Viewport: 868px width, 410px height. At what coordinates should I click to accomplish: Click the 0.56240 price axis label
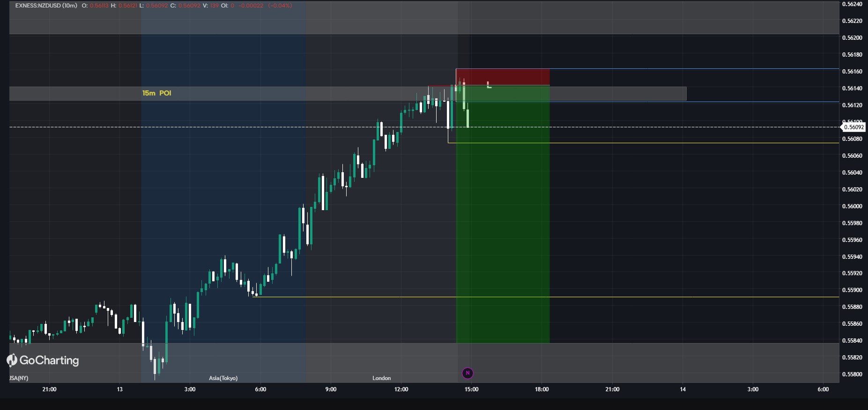(x=852, y=4)
